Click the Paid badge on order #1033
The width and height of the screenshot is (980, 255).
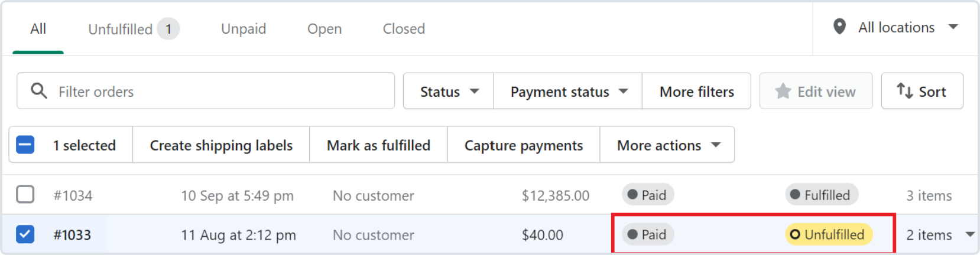click(x=648, y=234)
